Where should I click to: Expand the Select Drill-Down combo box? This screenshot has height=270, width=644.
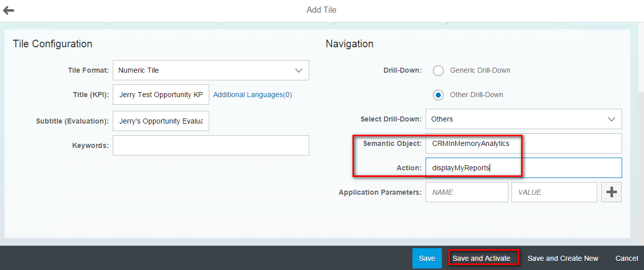click(524, 119)
